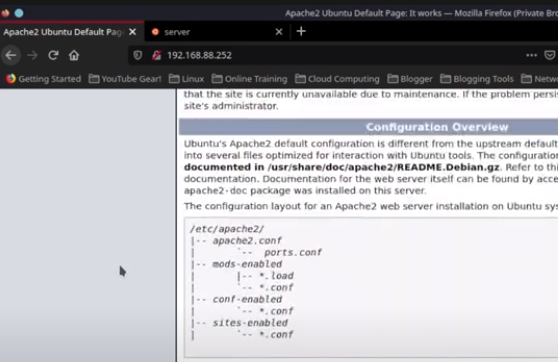Select the Apache2 Ubuntu Default Page tab
The height and width of the screenshot is (362, 558).
click(x=71, y=32)
